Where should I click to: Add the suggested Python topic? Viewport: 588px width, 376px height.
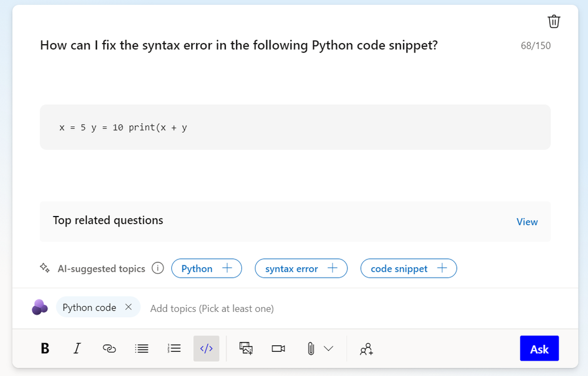click(x=207, y=268)
